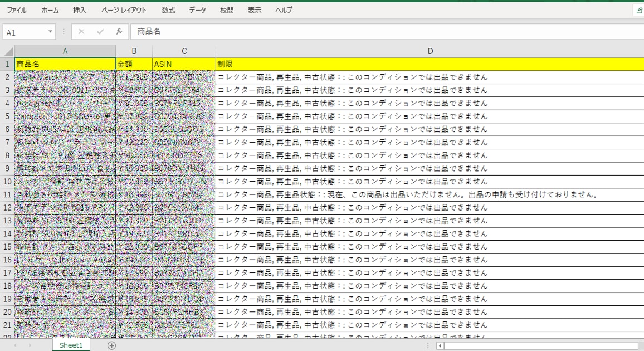Click row header 11
This screenshot has height=351, width=644.
pos(7,194)
